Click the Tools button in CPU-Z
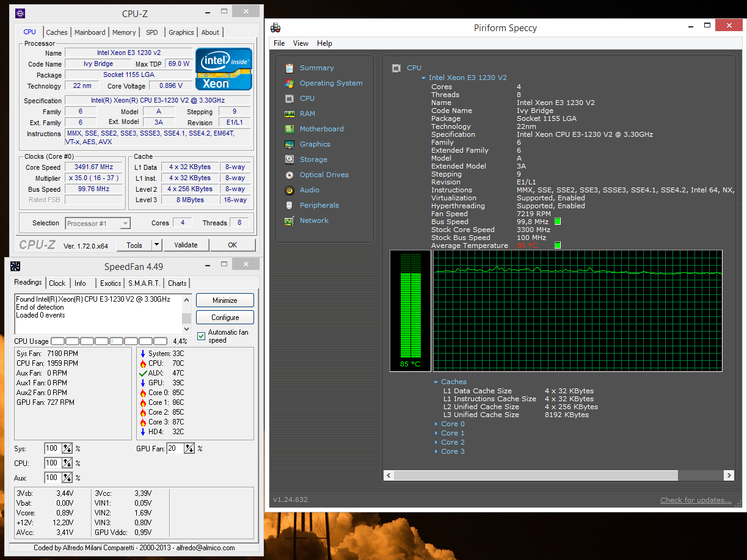 pos(134,245)
